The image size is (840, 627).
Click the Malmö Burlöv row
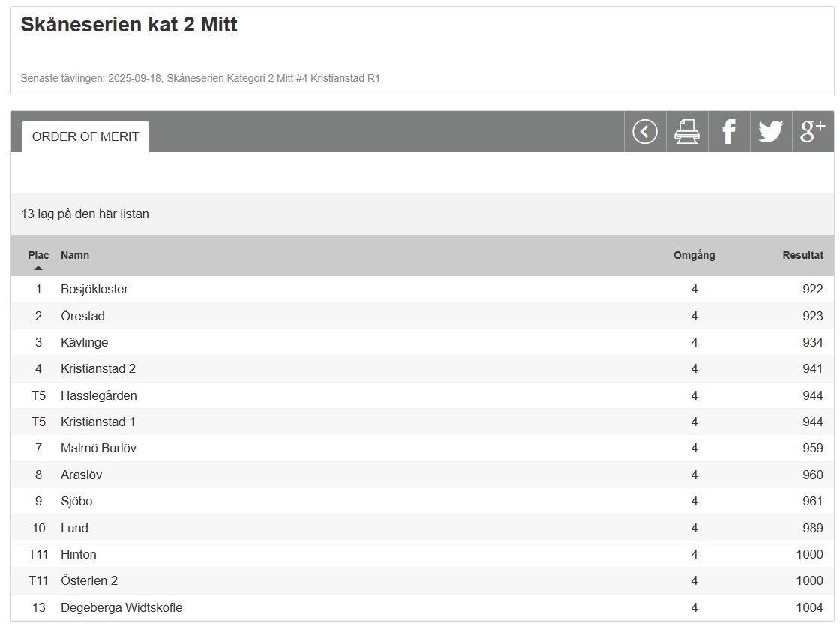coord(98,448)
